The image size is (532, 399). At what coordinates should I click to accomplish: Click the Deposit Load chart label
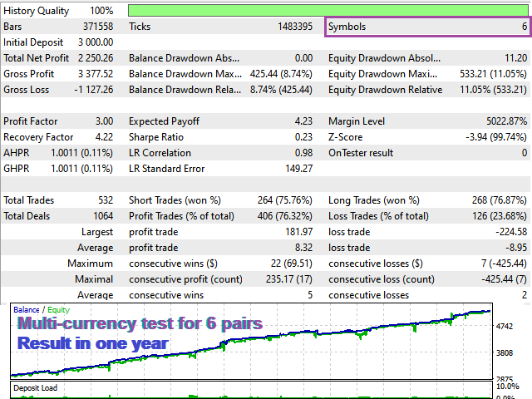point(35,387)
